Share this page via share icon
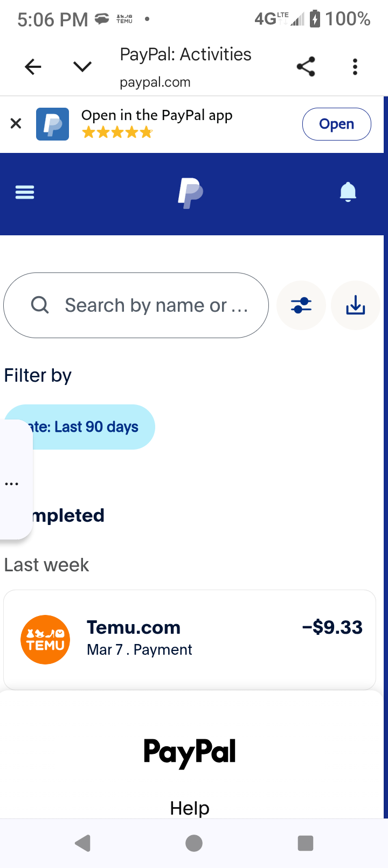Image resolution: width=388 pixels, height=868 pixels. click(x=306, y=67)
